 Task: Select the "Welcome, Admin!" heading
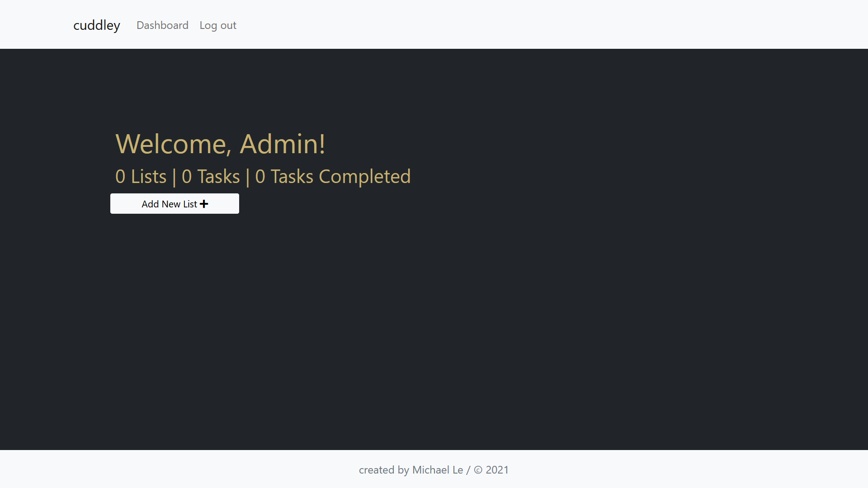click(220, 144)
